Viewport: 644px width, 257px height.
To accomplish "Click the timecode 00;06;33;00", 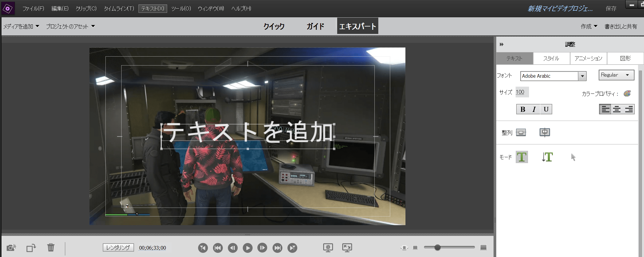I will click(153, 248).
